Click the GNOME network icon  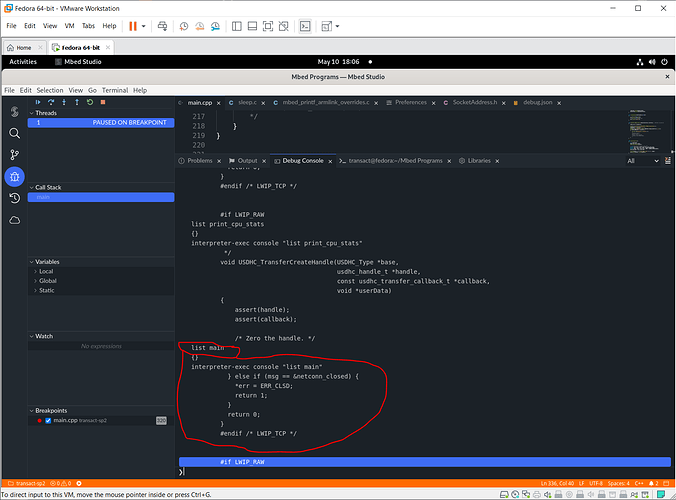[640, 62]
